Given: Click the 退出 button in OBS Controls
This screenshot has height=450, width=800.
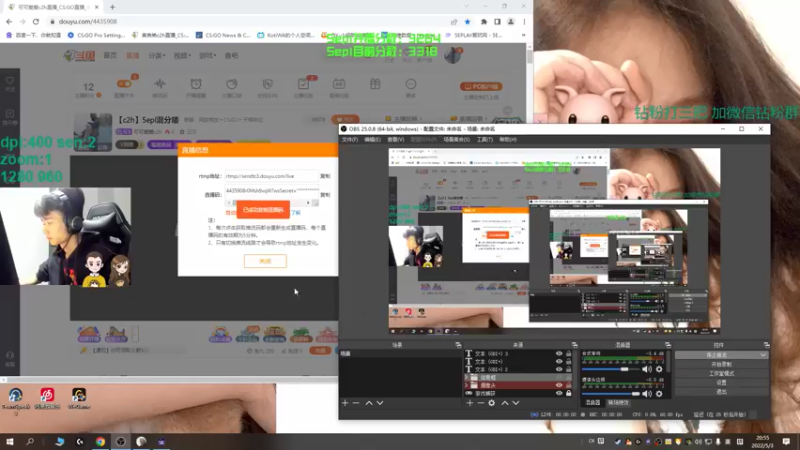Looking at the screenshot, I should click(721, 392).
